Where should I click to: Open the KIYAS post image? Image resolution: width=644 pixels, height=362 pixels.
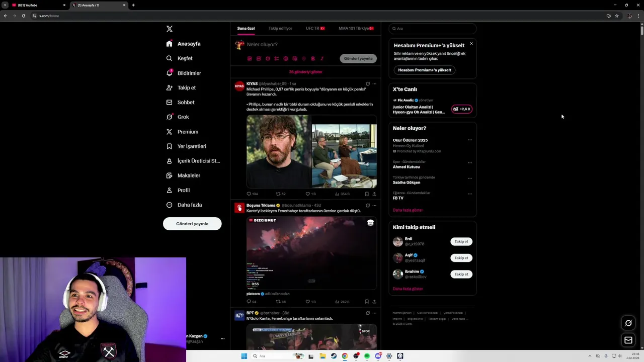(x=311, y=151)
